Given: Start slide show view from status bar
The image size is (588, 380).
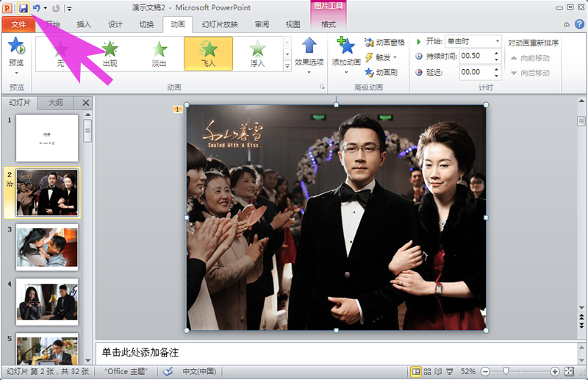Looking at the screenshot, I should tap(449, 372).
